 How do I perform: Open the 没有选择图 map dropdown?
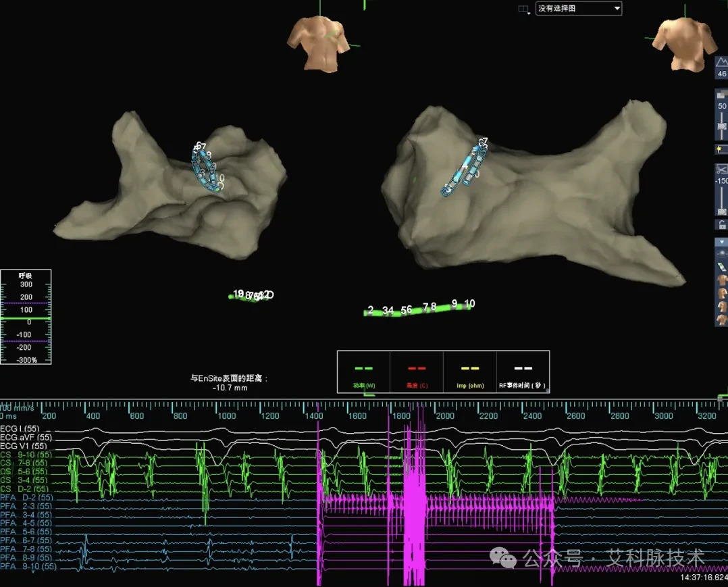click(579, 8)
